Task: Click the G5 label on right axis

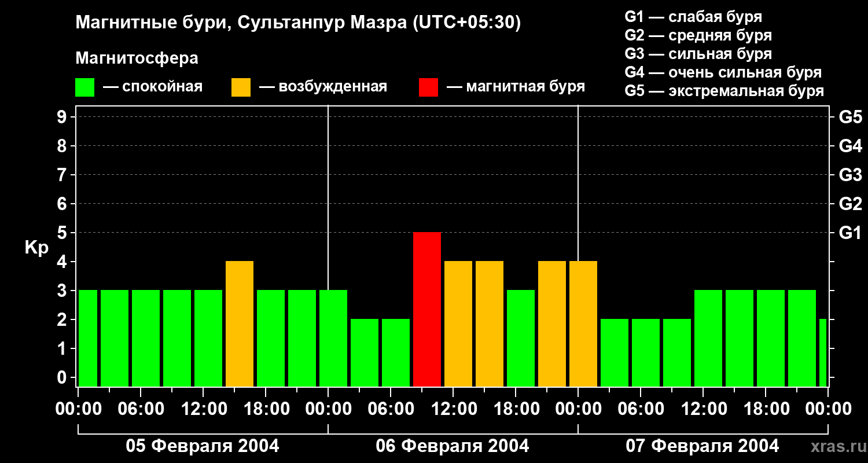Action: click(851, 117)
